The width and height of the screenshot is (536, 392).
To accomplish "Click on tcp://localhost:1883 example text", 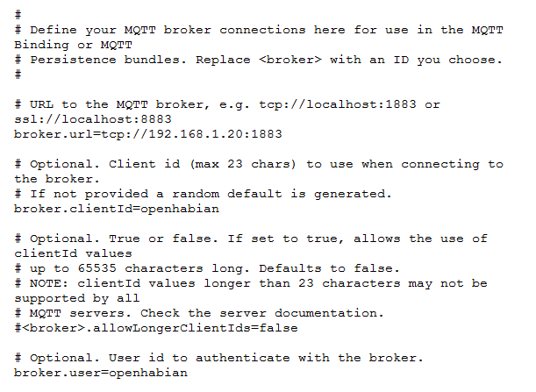I will click(x=338, y=104).
